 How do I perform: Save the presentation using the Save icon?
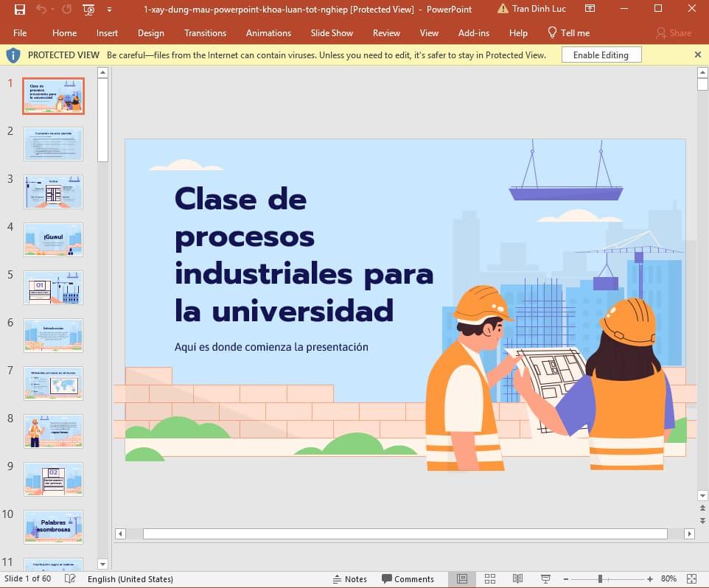pyautogui.click(x=20, y=10)
